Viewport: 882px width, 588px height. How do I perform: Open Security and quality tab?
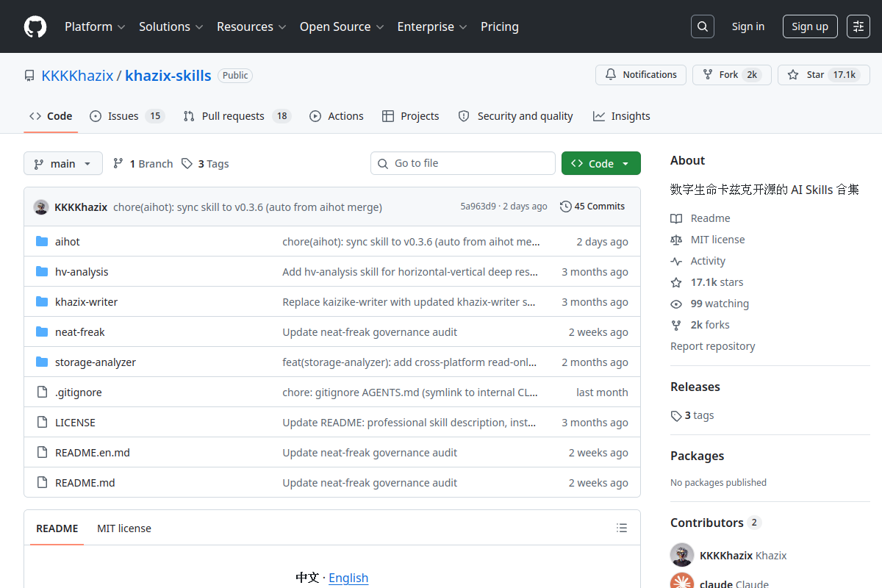[x=515, y=116]
